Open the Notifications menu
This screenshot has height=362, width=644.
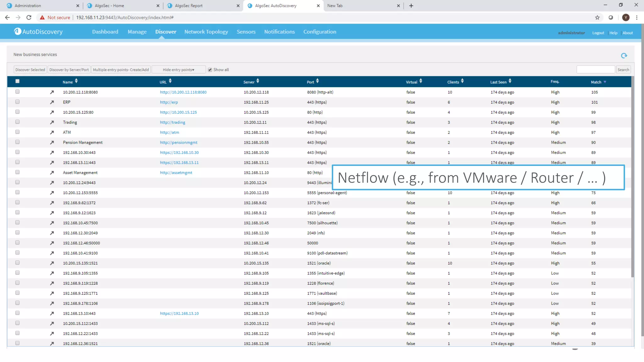click(279, 32)
